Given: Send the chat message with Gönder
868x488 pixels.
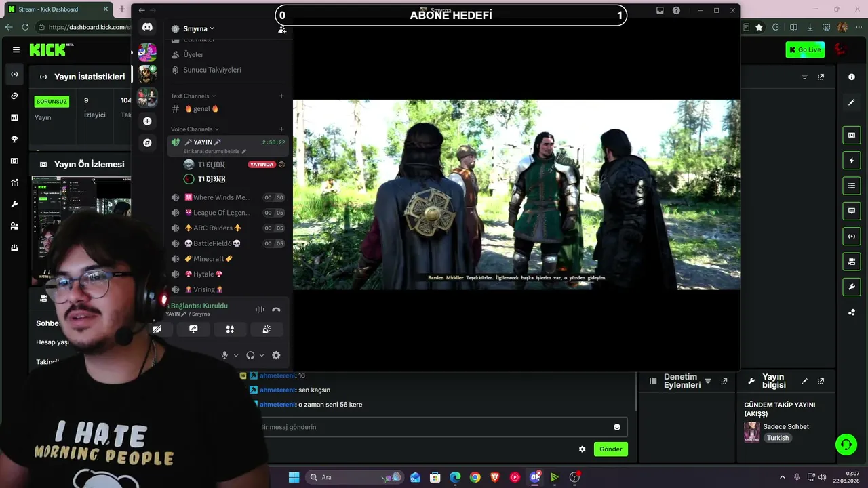Looking at the screenshot, I should (610, 449).
